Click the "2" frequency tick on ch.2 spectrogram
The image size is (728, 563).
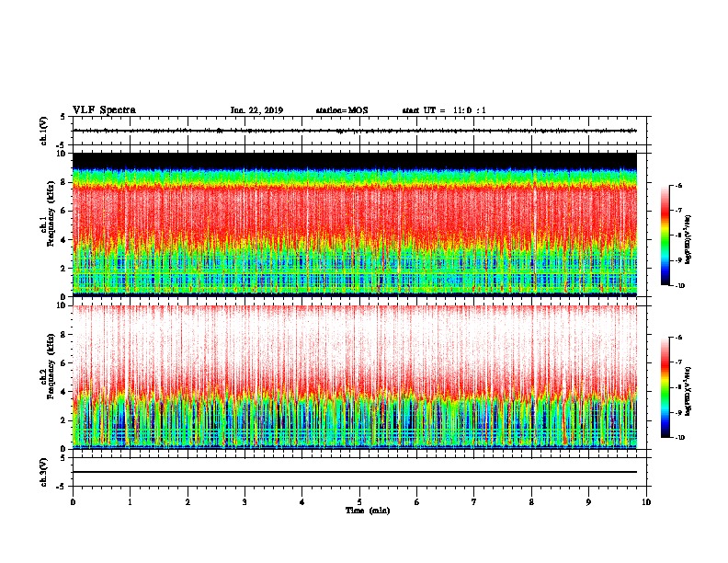tap(63, 420)
